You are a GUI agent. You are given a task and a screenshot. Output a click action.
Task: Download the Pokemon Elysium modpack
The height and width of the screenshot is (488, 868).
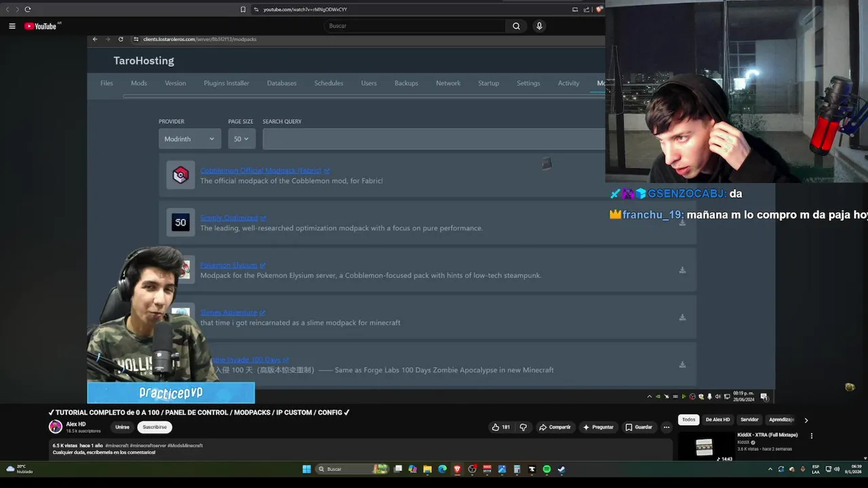(x=682, y=270)
